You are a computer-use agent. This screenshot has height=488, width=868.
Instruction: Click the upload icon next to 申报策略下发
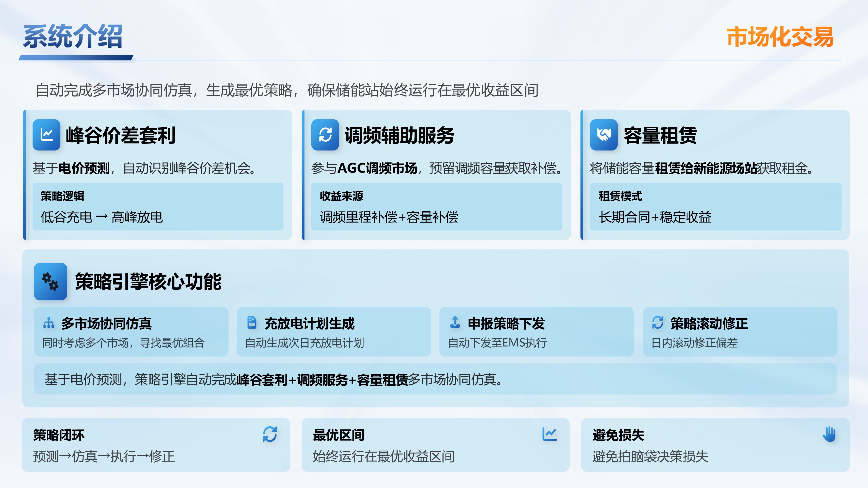[455, 322]
